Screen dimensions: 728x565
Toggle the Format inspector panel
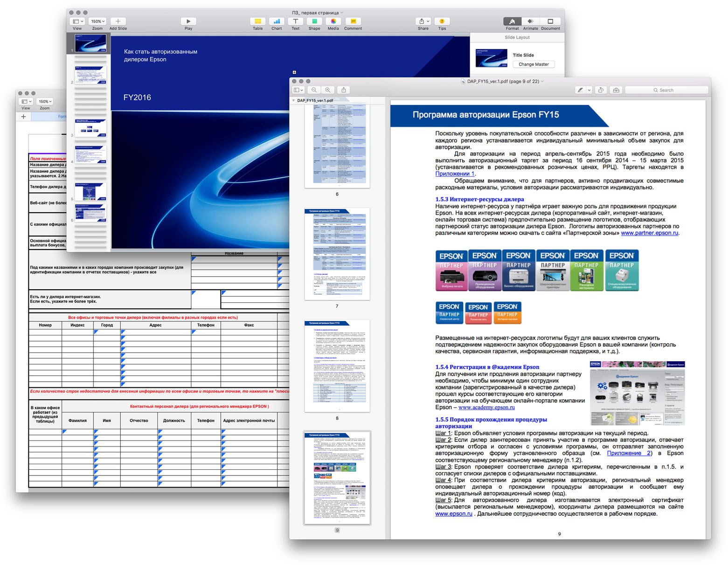512,21
